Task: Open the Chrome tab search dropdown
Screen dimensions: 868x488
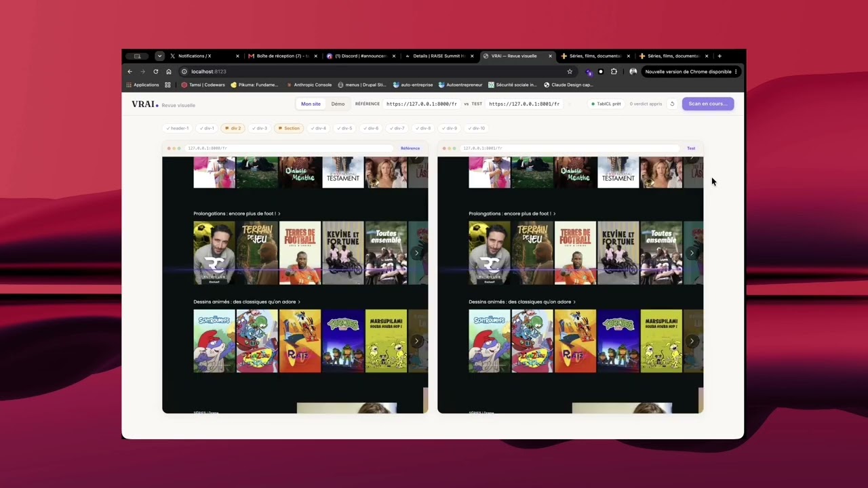Action: point(159,56)
